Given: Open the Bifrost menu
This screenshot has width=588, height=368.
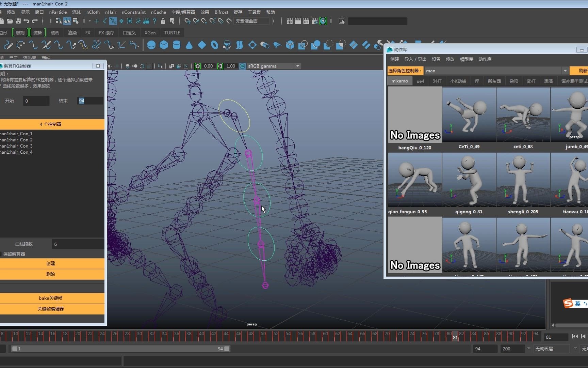Looking at the screenshot, I should (221, 12).
